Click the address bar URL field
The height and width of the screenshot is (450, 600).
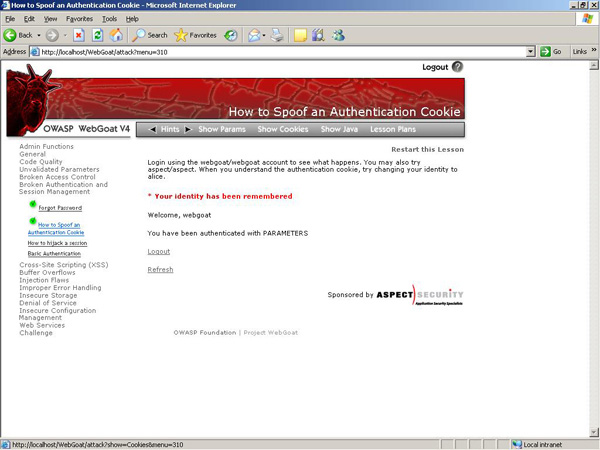tap(282, 52)
